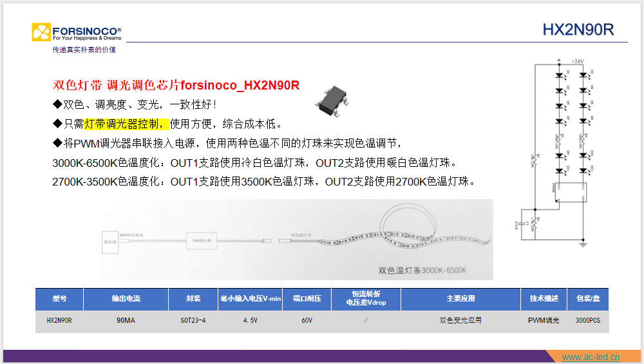Viewport: 644px width, 364px height.
Task: Select the 3000PCS table cell
Action: tap(587, 320)
